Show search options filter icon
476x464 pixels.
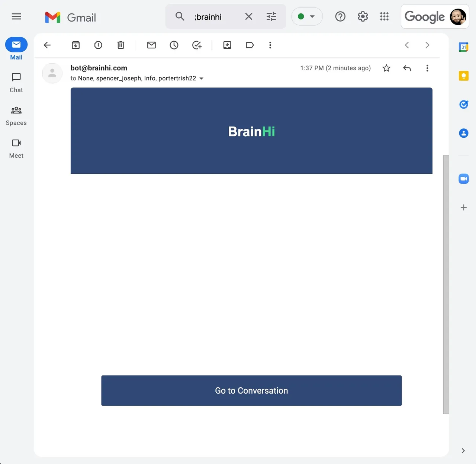pos(271,16)
